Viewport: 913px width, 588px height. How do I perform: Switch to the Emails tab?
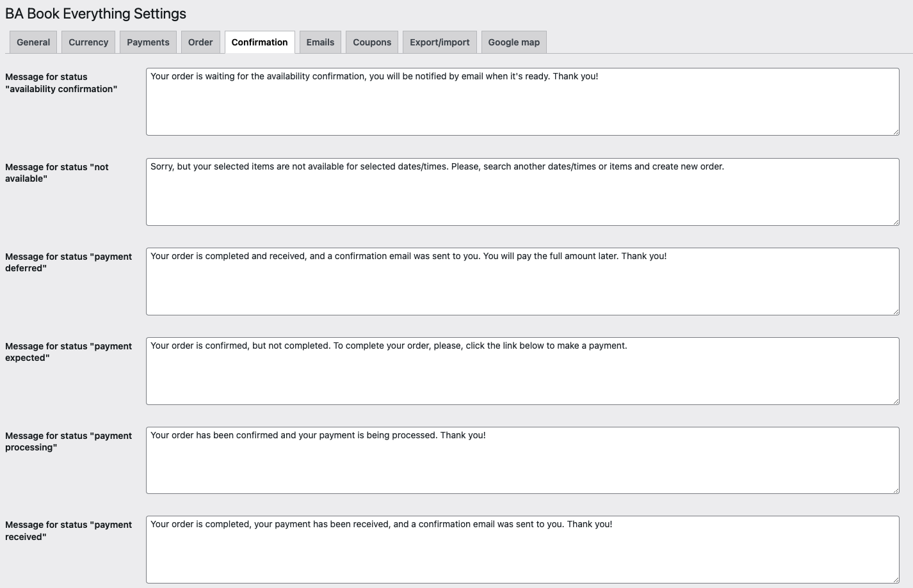click(x=320, y=42)
